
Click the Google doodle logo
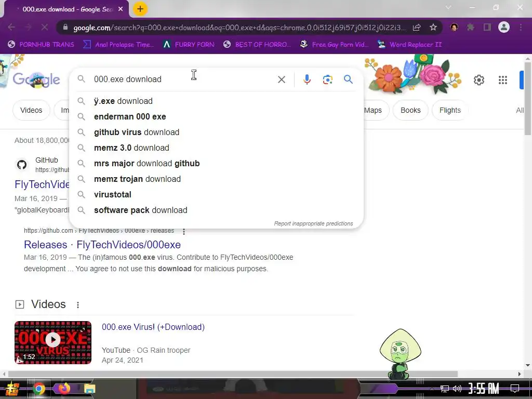(36, 79)
